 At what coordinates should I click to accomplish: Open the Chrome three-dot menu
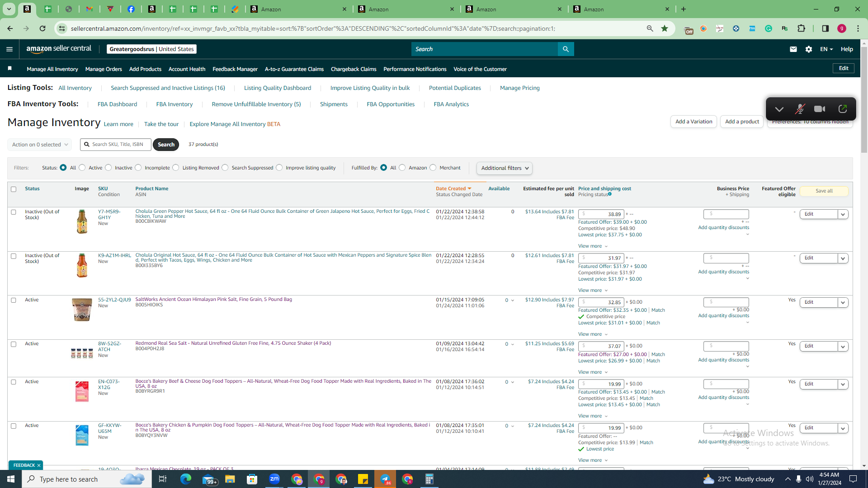[x=858, y=28]
